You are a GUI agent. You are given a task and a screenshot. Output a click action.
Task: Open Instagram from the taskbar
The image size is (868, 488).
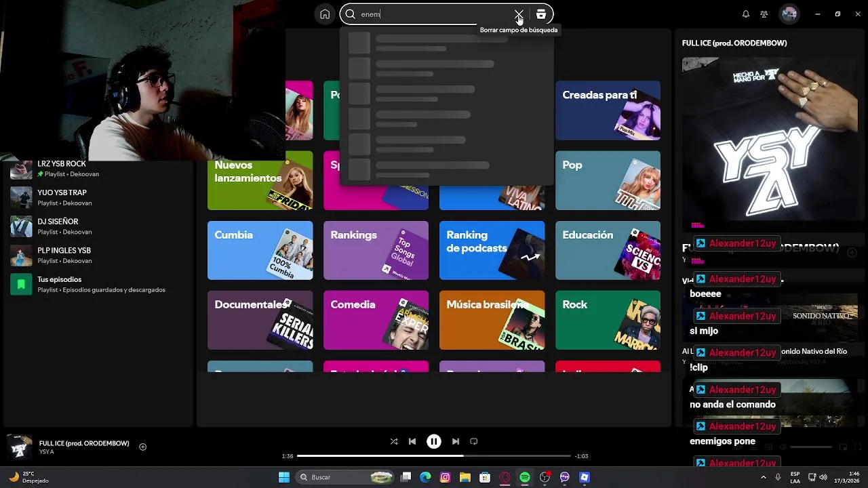445,477
